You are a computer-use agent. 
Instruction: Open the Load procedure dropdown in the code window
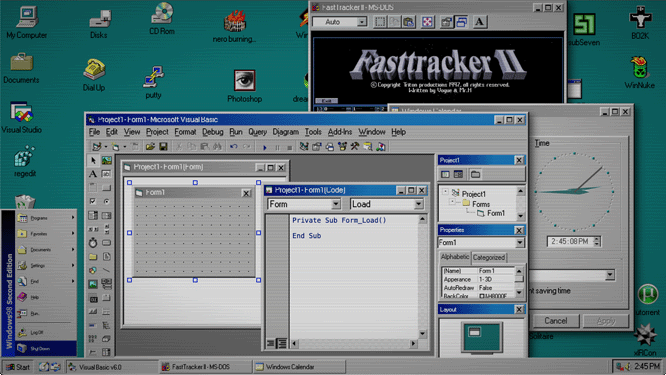[x=418, y=204]
